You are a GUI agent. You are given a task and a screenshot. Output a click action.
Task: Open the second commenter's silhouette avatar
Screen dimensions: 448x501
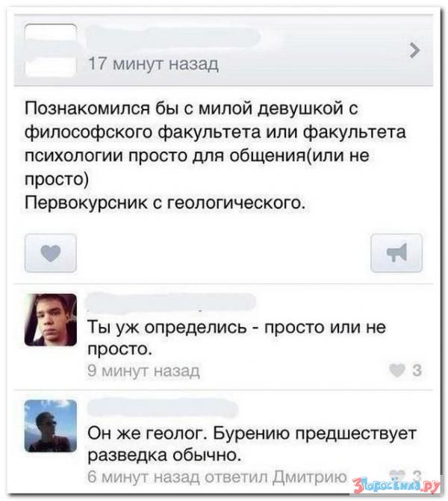pos(51,426)
